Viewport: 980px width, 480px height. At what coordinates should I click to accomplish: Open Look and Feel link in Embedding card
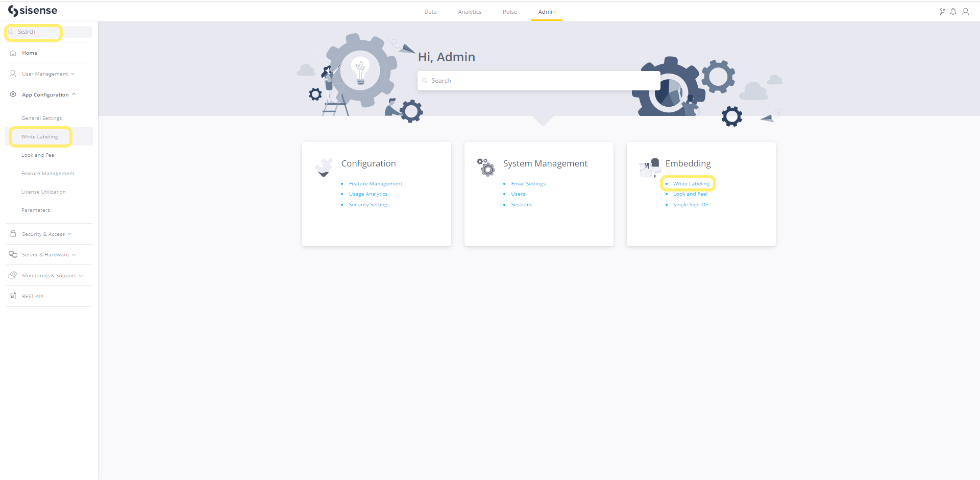pyautogui.click(x=690, y=194)
